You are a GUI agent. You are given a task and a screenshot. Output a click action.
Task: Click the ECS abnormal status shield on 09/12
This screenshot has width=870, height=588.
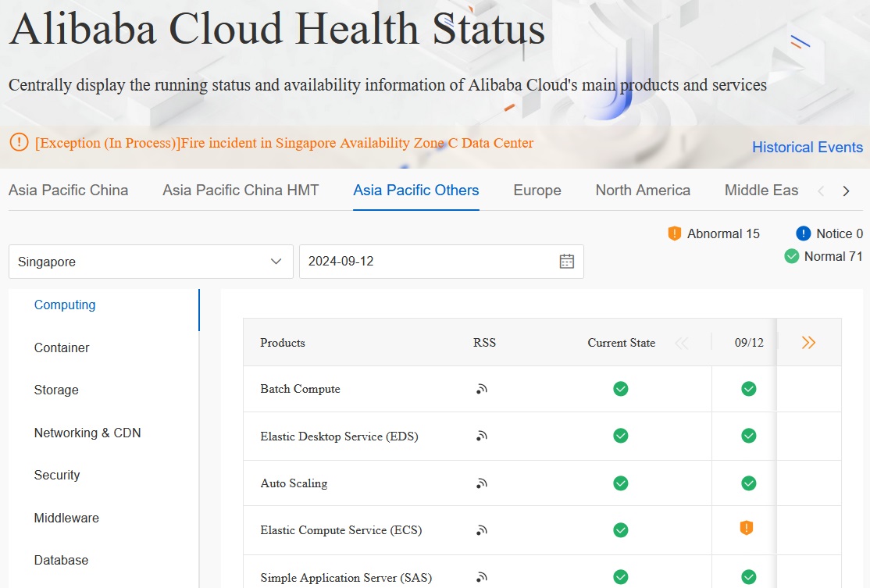click(747, 528)
